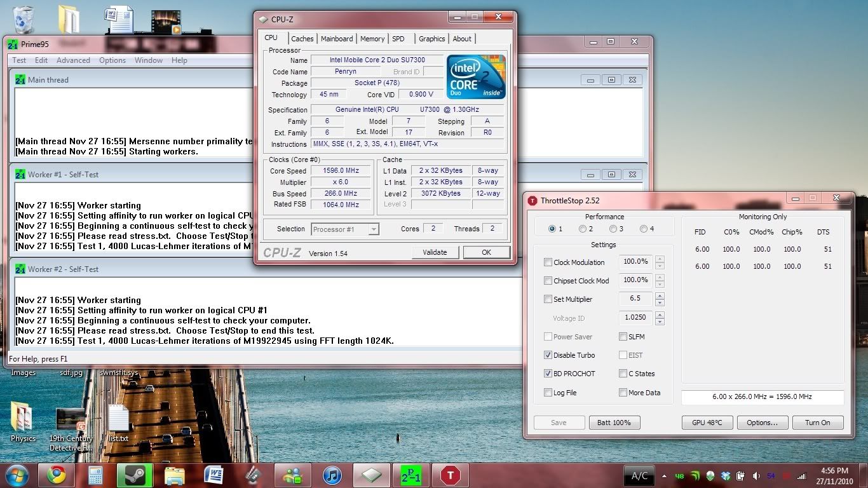Switch to CPU-Z via its taskbar button

(x=372, y=475)
